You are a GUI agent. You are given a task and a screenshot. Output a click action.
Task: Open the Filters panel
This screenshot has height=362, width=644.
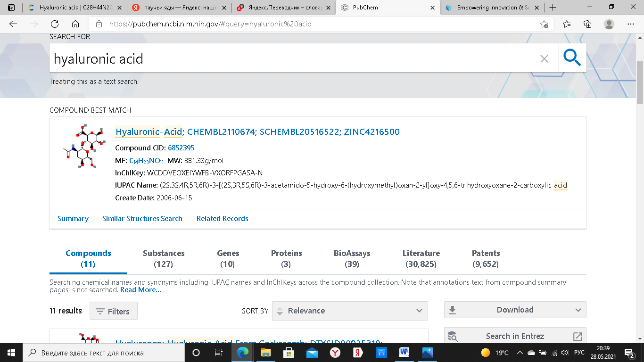tap(114, 311)
